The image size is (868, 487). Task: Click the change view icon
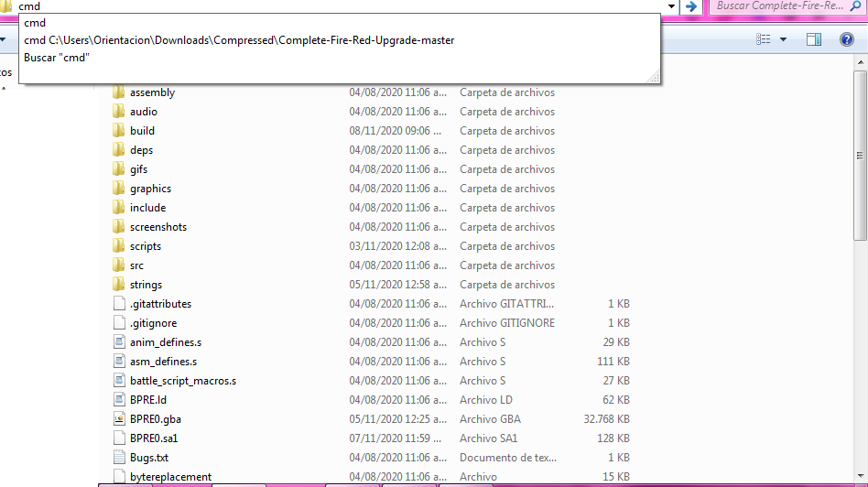pyautogui.click(x=764, y=39)
